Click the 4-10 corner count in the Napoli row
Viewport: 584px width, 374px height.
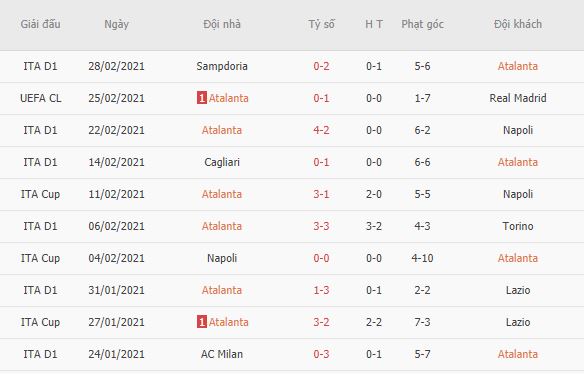[422, 258]
